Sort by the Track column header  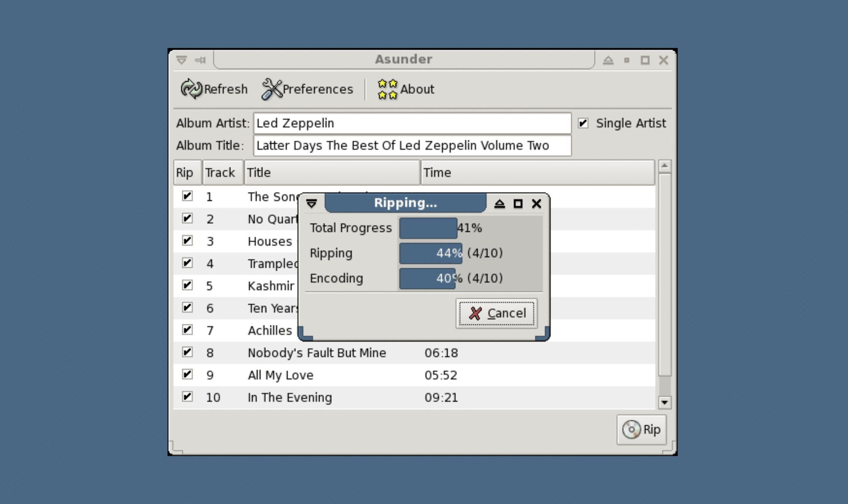tap(223, 173)
